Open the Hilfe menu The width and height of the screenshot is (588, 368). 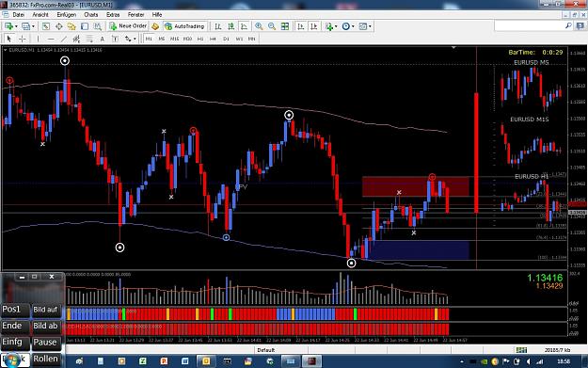pos(157,15)
